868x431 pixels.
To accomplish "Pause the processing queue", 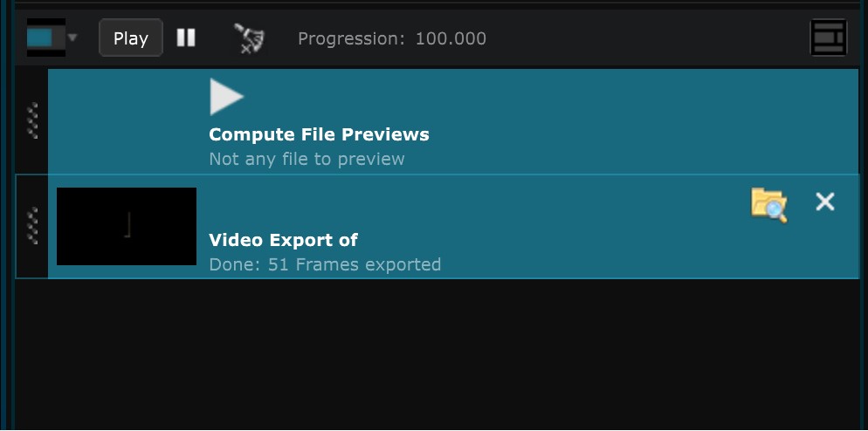I will pos(186,38).
